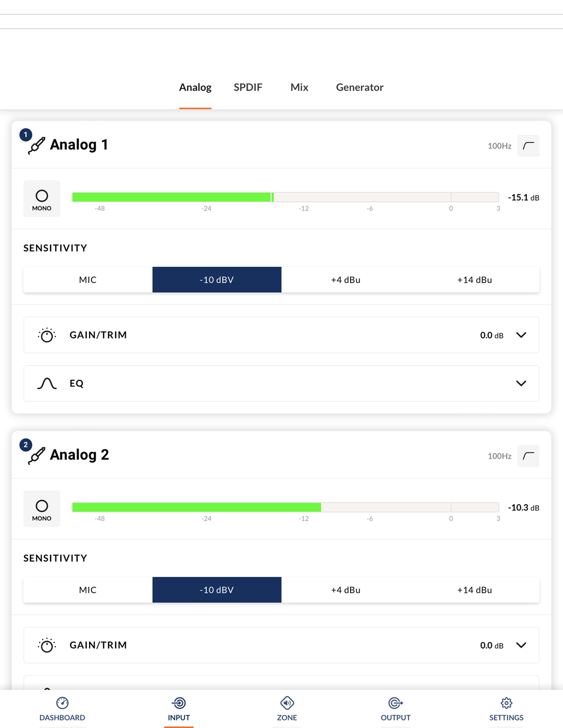Toggle the Analog 1 high-pass filter icon
The height and width of the screenshot is (728, 563).
(x=528, y=146)
